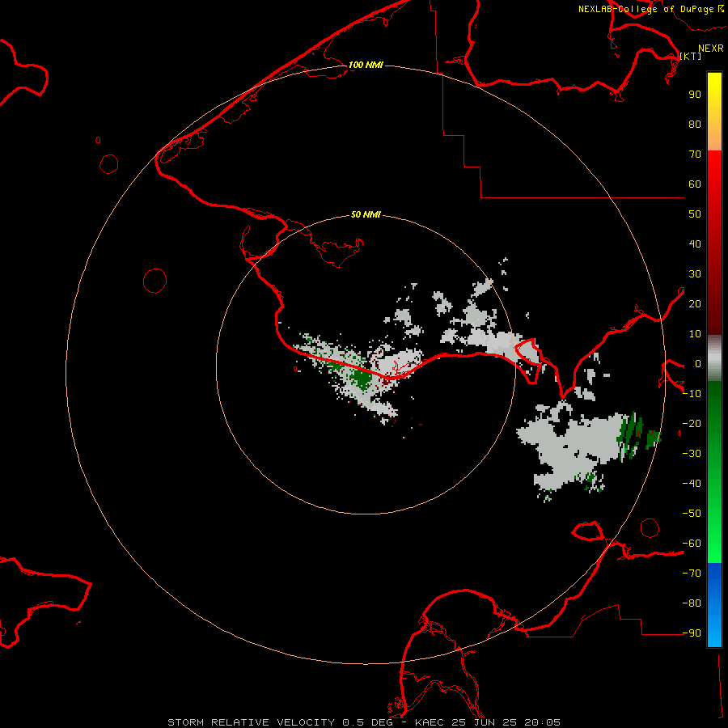Click the -70 value on velocity scale

[x=692, y=574]
